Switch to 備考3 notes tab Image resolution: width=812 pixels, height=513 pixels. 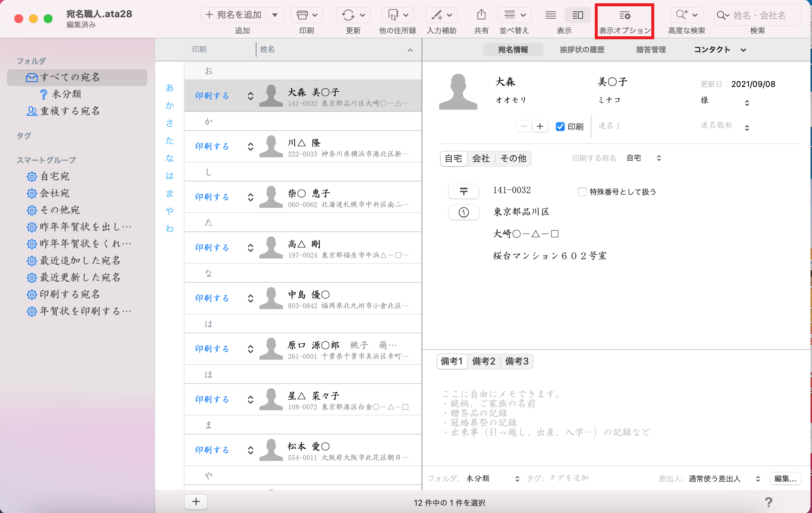coord(517,362)
